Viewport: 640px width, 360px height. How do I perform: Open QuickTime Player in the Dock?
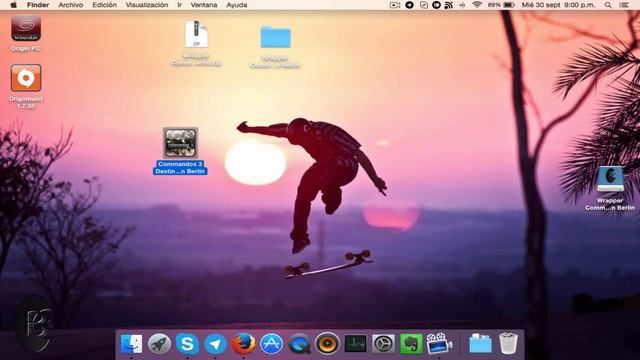pyautogui.click(x=299, y=344)
